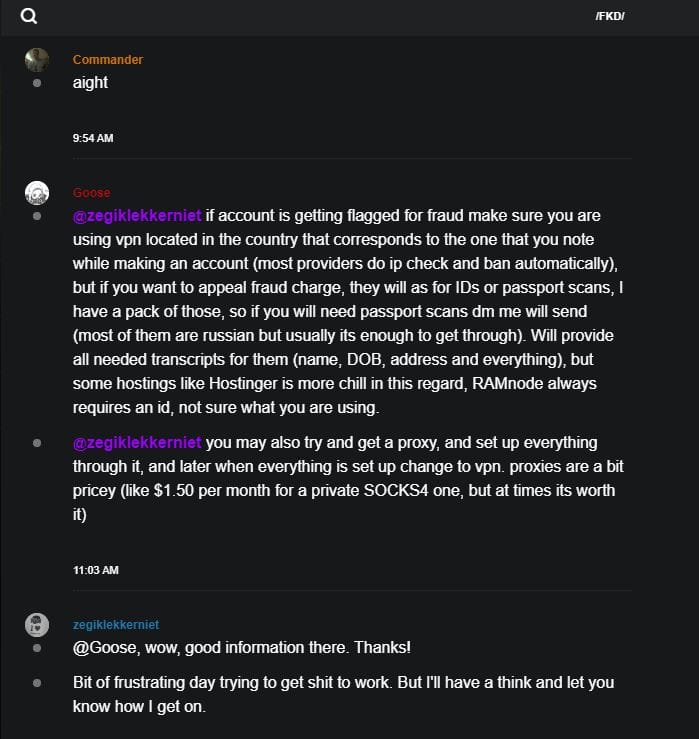Click the 9:54 AM timestamp
The image size is (699, 739).
93,138
